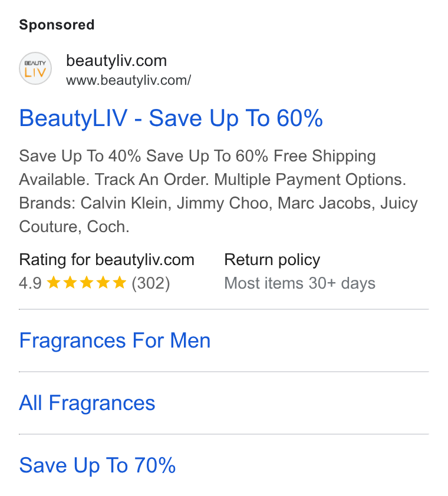Click the BeautyLIV circular logo icon
Viewport: 448px width, 496px height.
[35, 68]
